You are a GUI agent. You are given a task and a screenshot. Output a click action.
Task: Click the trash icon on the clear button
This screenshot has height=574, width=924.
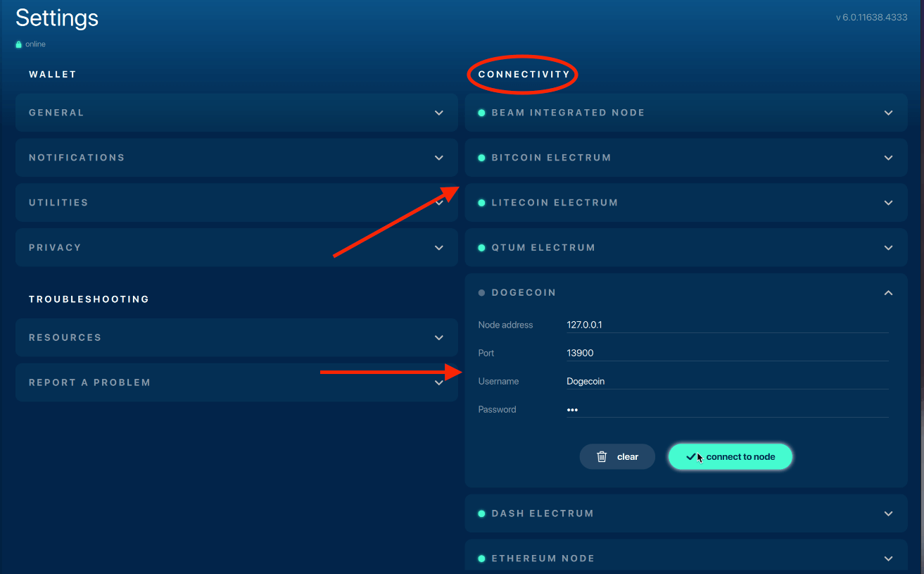tap(602, 456)
